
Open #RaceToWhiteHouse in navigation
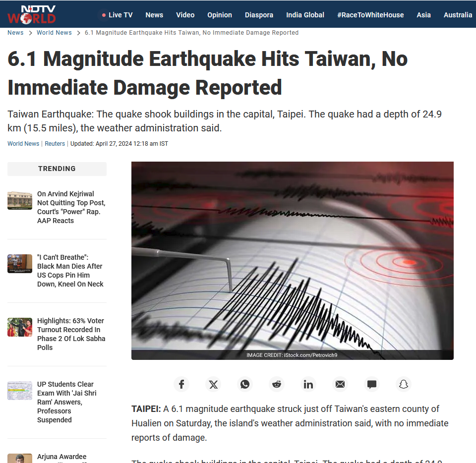tap(370, 15)
